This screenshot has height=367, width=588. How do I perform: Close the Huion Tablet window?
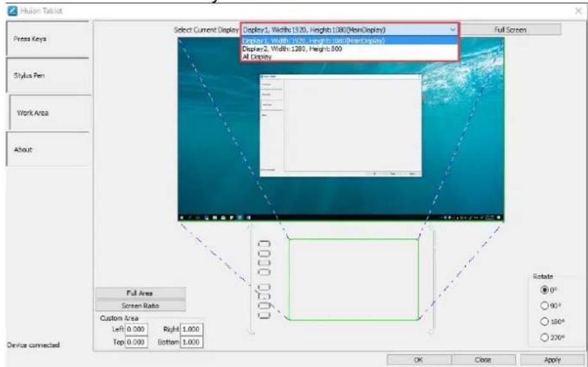pyautogui.click(x=578, y=11)
